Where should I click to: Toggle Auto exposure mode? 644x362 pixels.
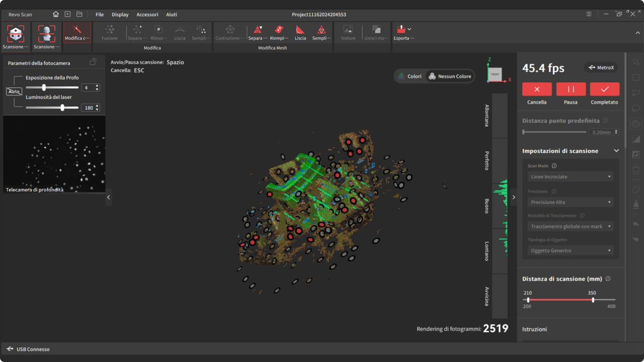[x=14, y=92]
